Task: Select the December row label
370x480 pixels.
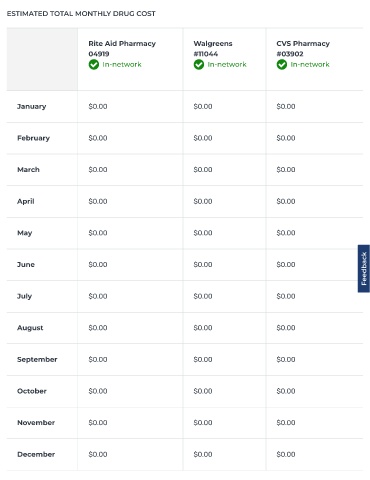Action: (36, 454)
